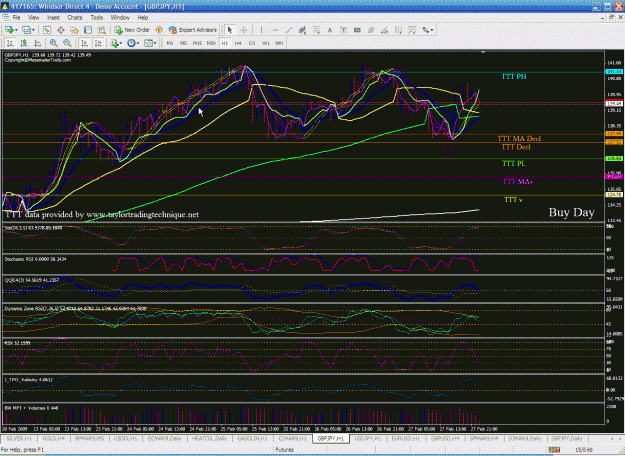Select the M15 timeframe
Image resolution: width=625 pixels, height=456 pixels.
(197, 43)
